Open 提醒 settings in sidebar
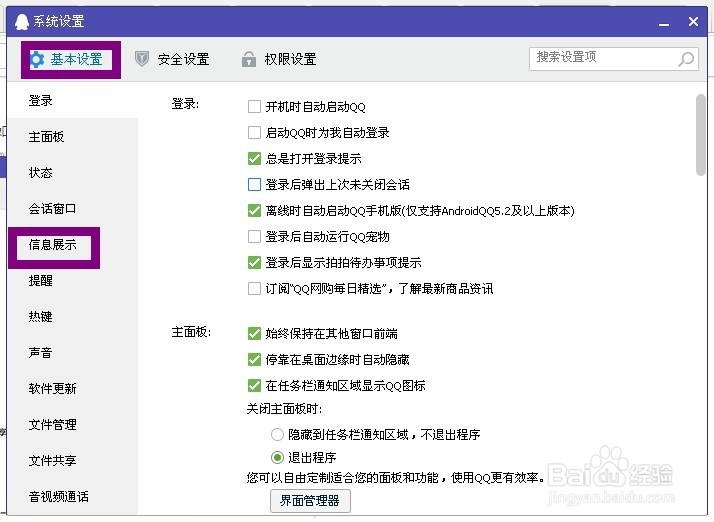This screenshot has height=522, width=714. point(72,281)
